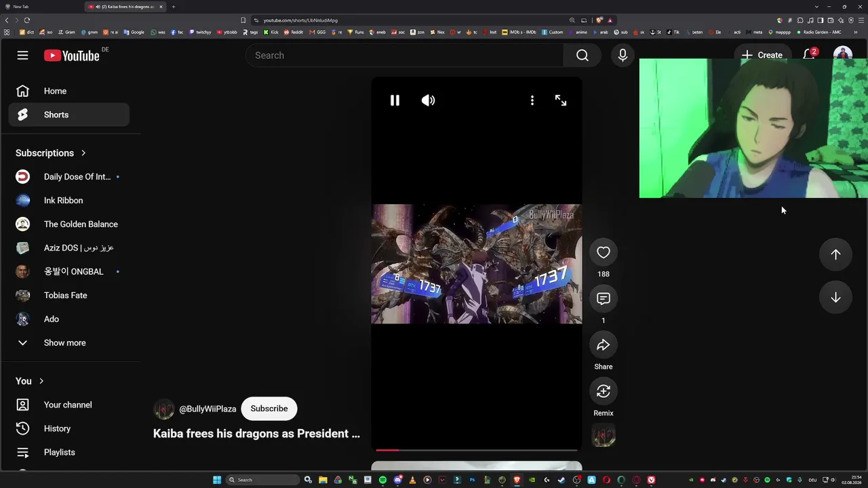Mute the Short's audio
This screenshot has width=868, height=488.
point(428,100)
